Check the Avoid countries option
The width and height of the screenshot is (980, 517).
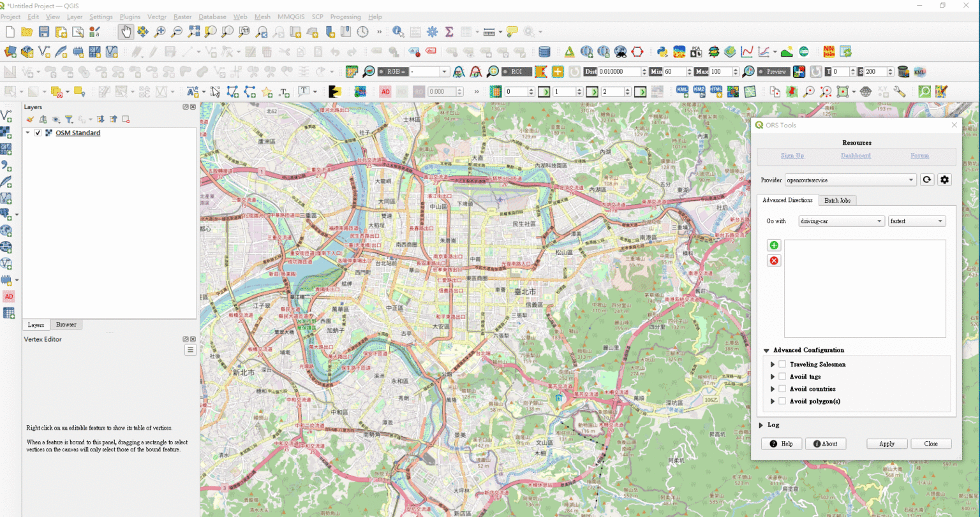tap(782, 389)
